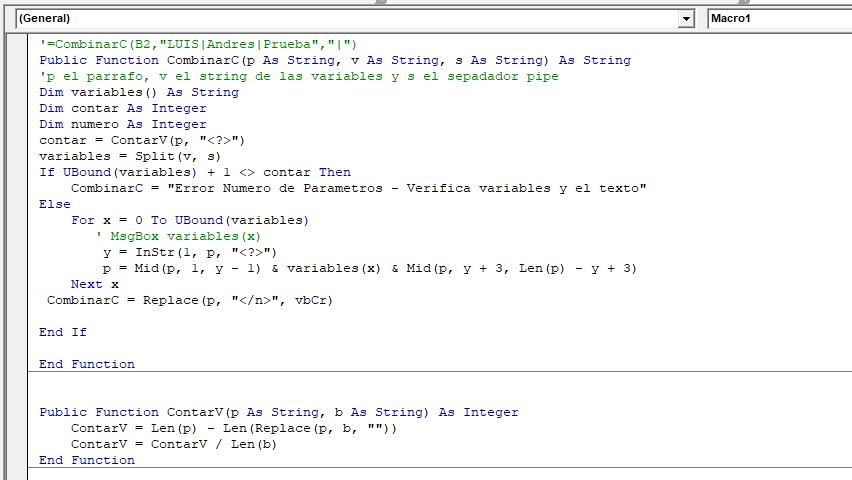Click the Dim contar As Integer line

tap(123, 108)
